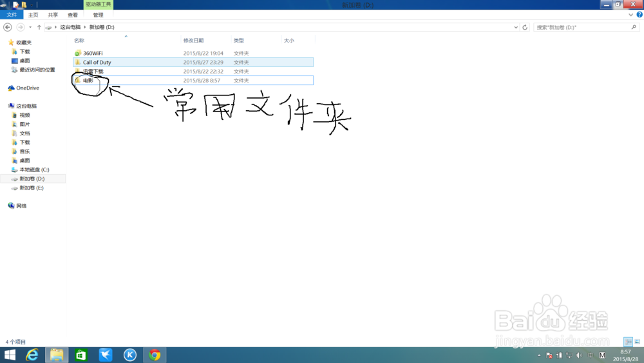Switch to the 查看 ribbon tab
Viewport: 644px width, 363px height.
tap(73, 15)
